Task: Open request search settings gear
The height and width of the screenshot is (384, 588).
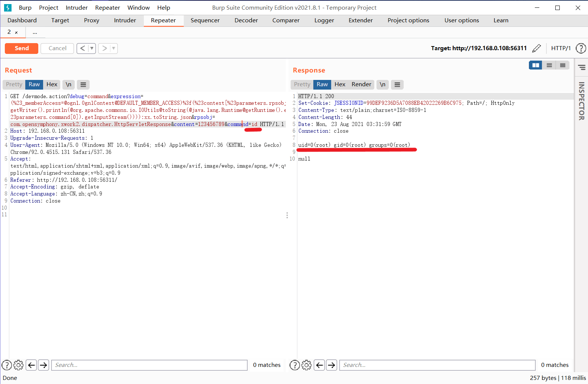Action: (19, 365)
